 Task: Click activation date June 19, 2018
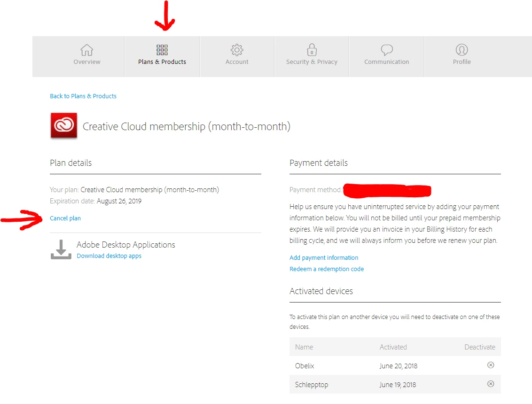click(398, 385)
